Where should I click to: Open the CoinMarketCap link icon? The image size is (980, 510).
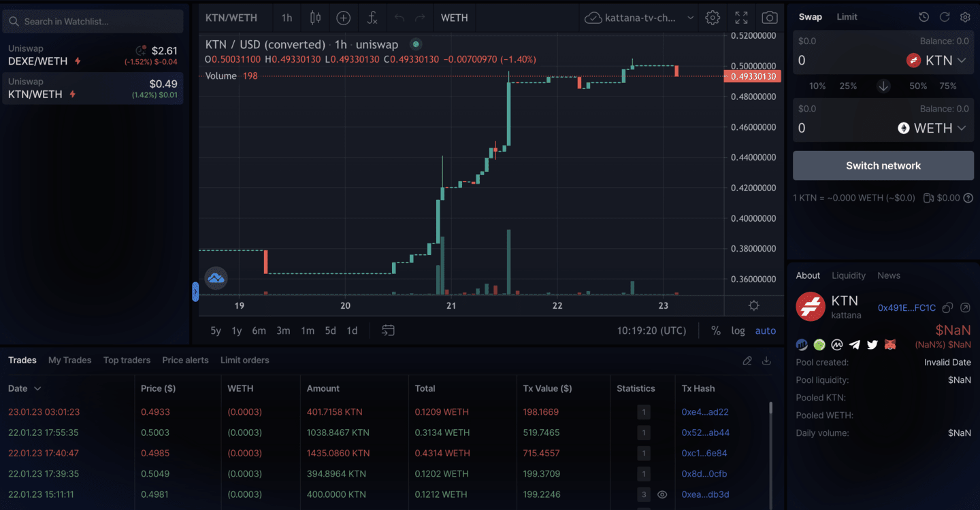click(x=837, y=345)
